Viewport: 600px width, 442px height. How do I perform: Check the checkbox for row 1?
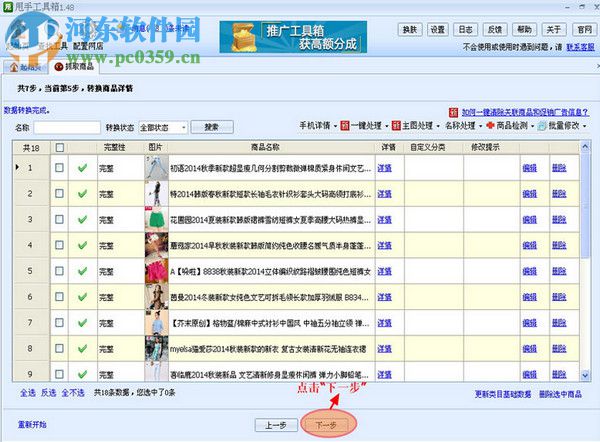click(59, 168)
